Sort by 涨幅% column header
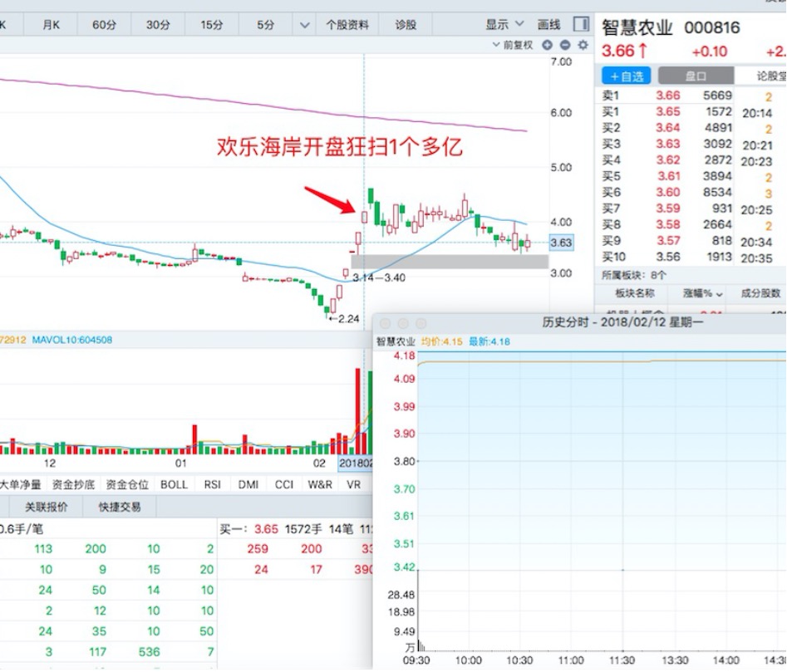This screenshot has width=787, height=672. [x=702, y=293]
